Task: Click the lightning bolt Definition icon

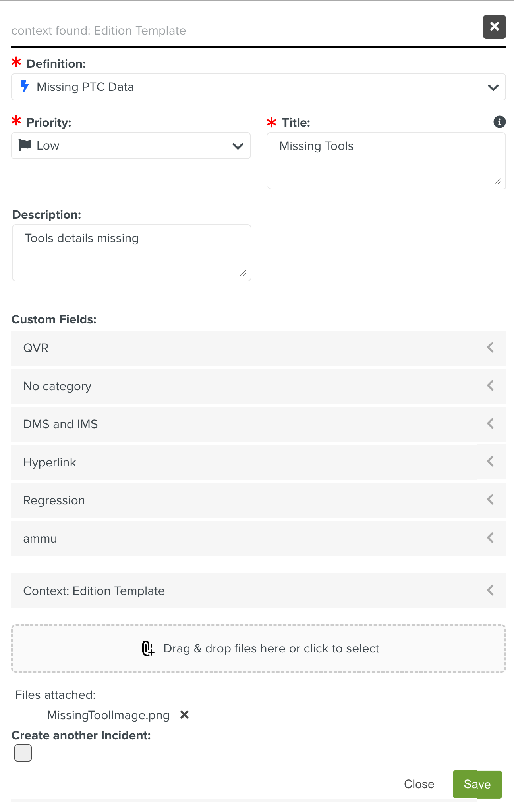Action: 25,87
